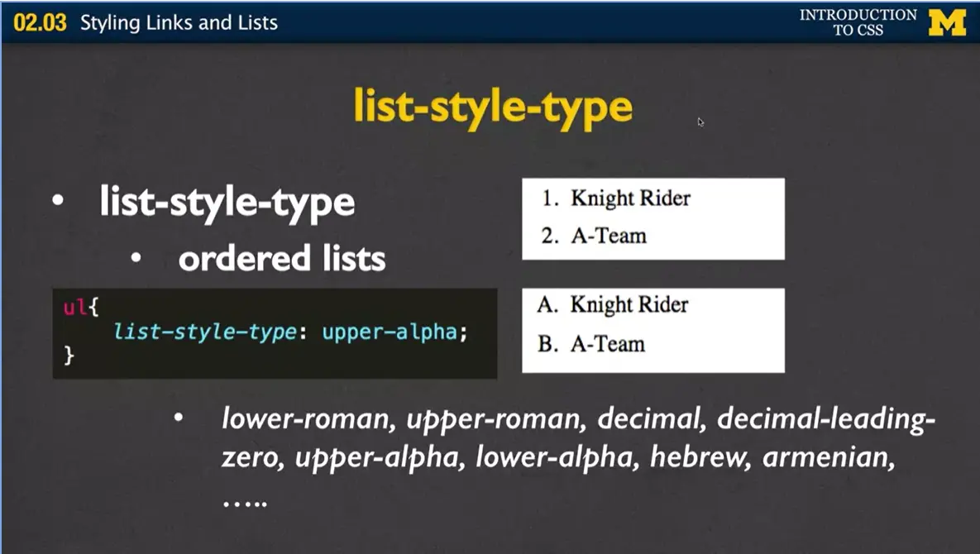
Task: Select the hebrew keyword in the list
Action: pyautogui.click(x=696, y=455)
